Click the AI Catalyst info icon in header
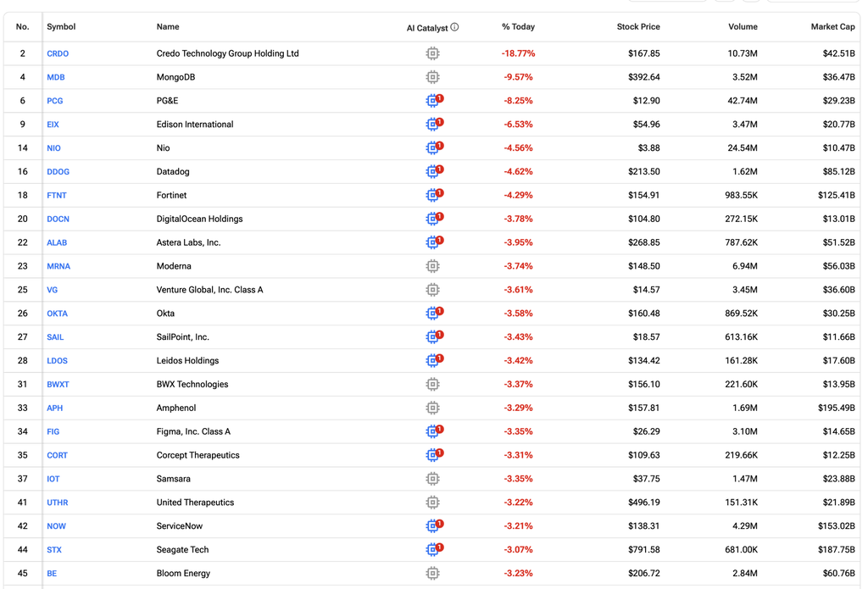The image size is (868, 589). [x=454, y=26]
